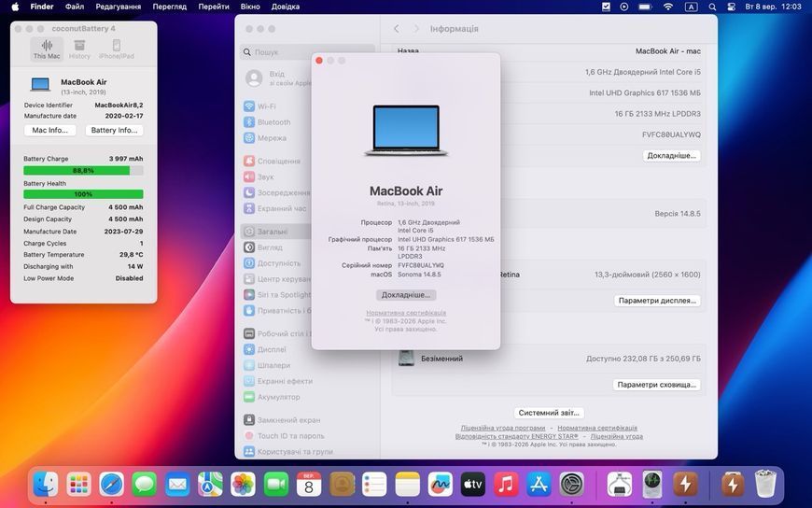This screenshot has width=812, height=508.
Task: Open Вікно menu
Action: [x=250, y=7]
